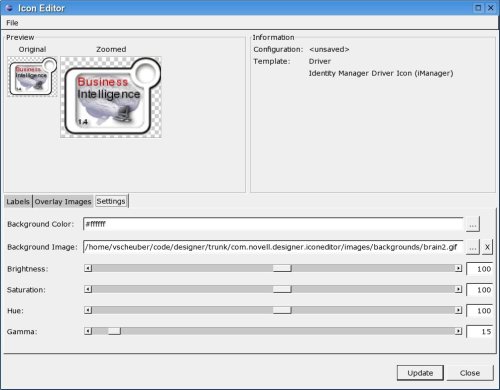
Task: Switch to the Labels tab
Action: pos(18,201)
